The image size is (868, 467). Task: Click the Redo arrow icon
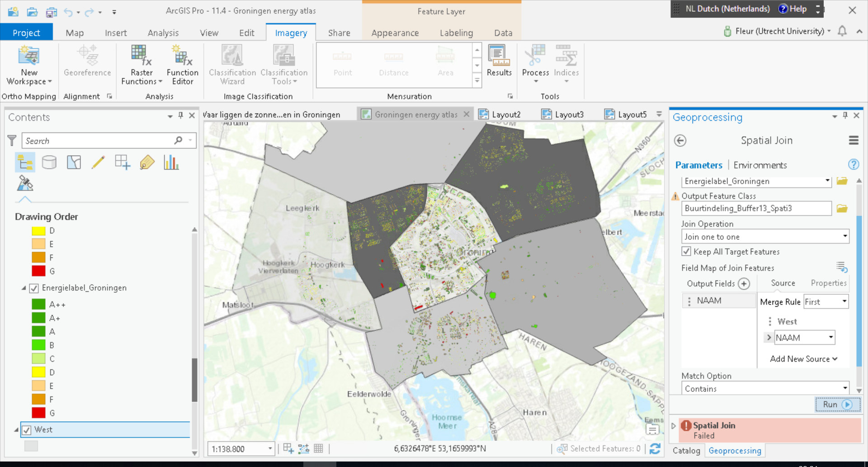click(x=89, y=12)
